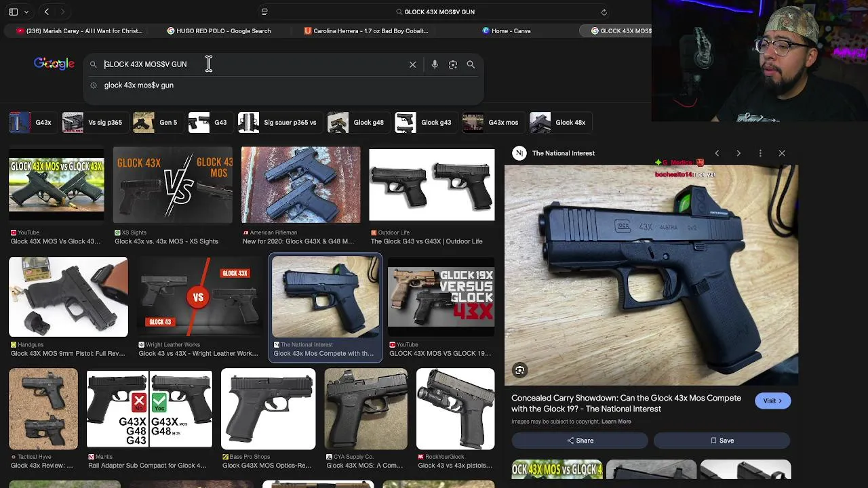Search inside image with the Lens icon

[519, 370]
